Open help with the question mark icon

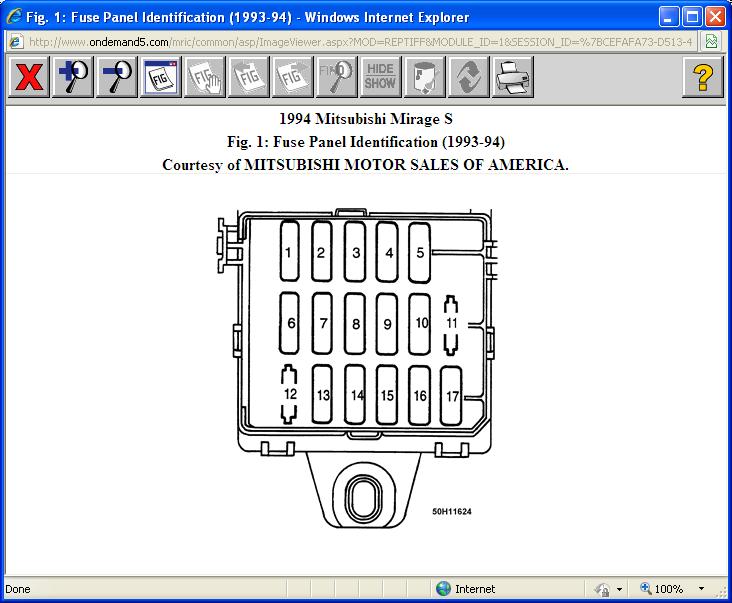tap(703, 77)
